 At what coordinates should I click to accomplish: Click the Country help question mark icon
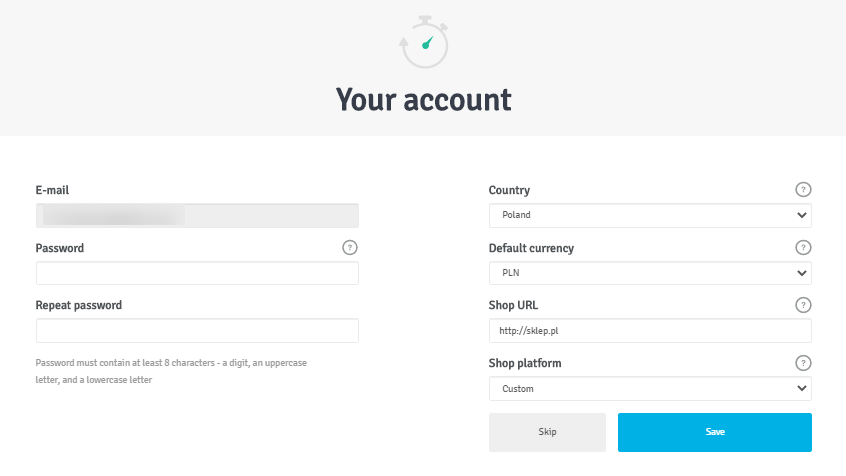(803, 189)
